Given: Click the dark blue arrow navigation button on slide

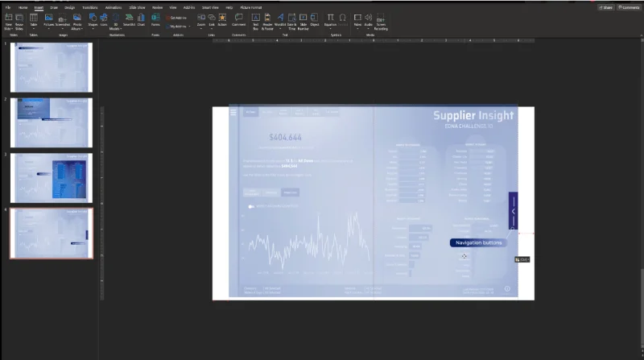Looking at the screenshot, I should point(513,210).
